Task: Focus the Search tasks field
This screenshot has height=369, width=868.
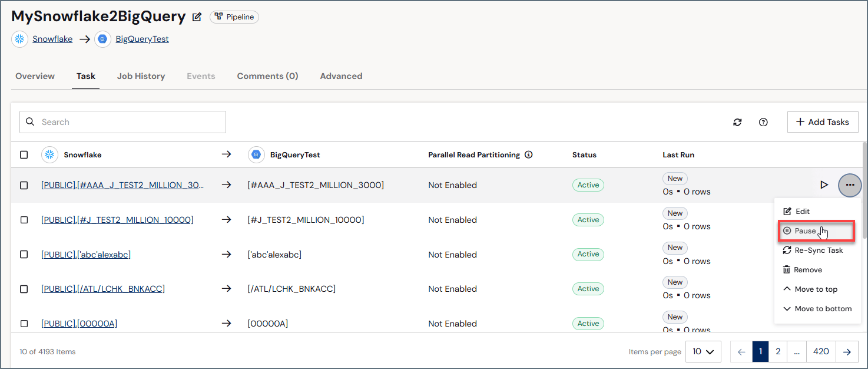Action: (122, 122)
